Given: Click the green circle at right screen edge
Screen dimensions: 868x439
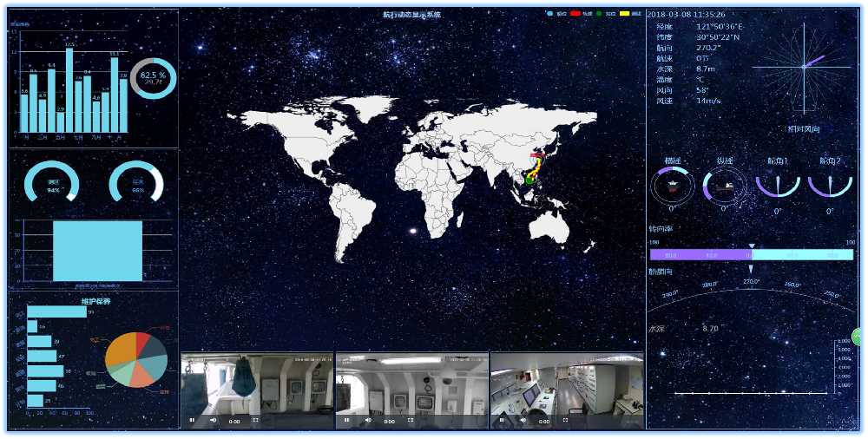Looking at the screenshot, I should 858,336.
